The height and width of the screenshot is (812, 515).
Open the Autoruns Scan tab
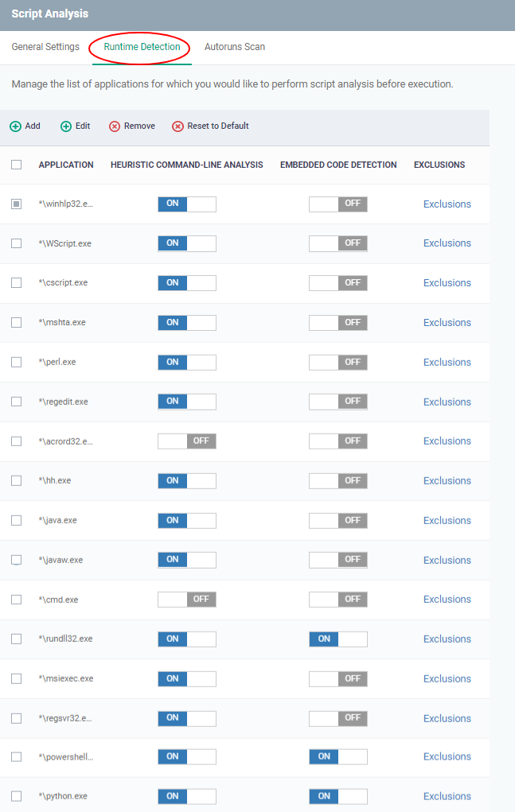tap(235, 47)
